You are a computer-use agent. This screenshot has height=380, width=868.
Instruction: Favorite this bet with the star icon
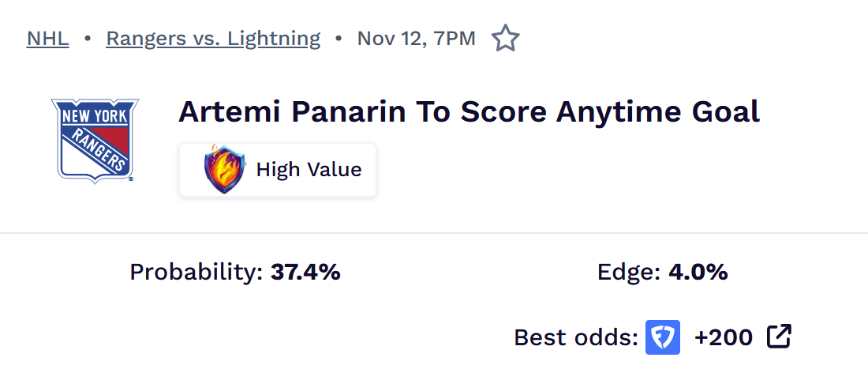(505, 38)
